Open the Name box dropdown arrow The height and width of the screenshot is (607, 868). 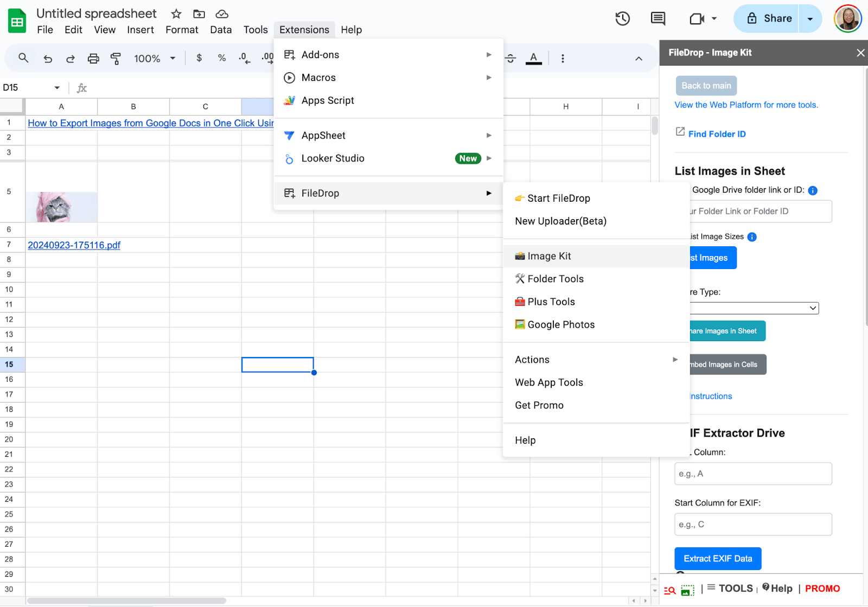pos(57,88)
